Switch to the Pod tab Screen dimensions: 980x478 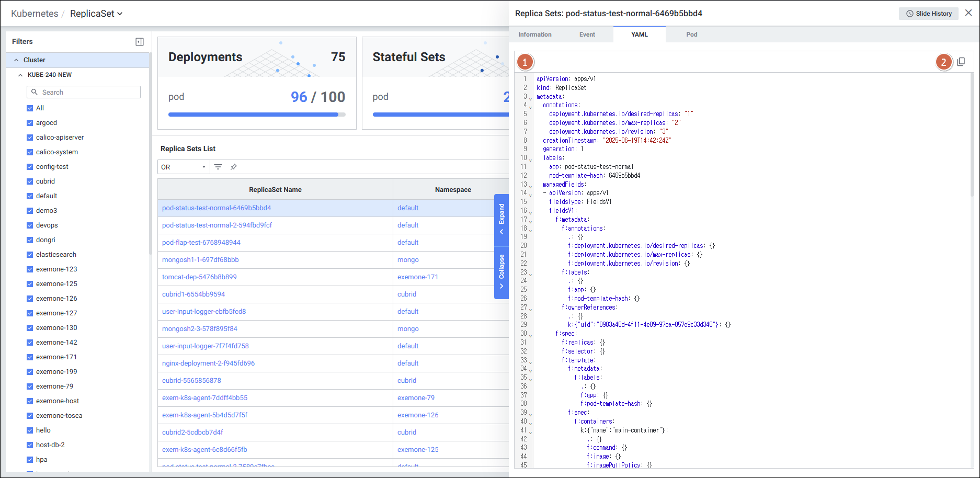[691, 35]
